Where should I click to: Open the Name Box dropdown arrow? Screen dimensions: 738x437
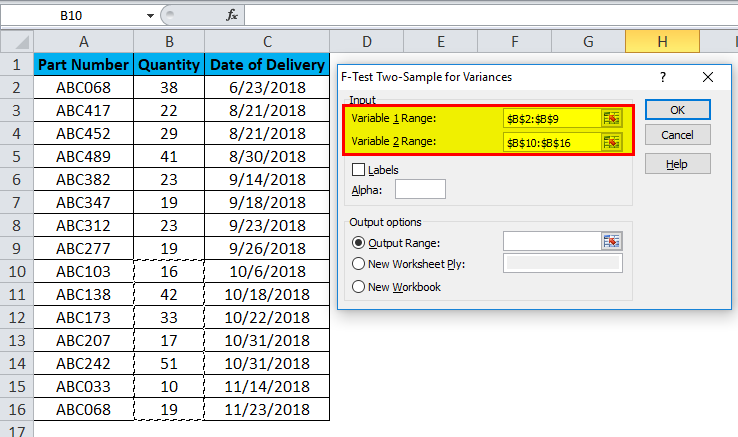click(x=149, y=15)
